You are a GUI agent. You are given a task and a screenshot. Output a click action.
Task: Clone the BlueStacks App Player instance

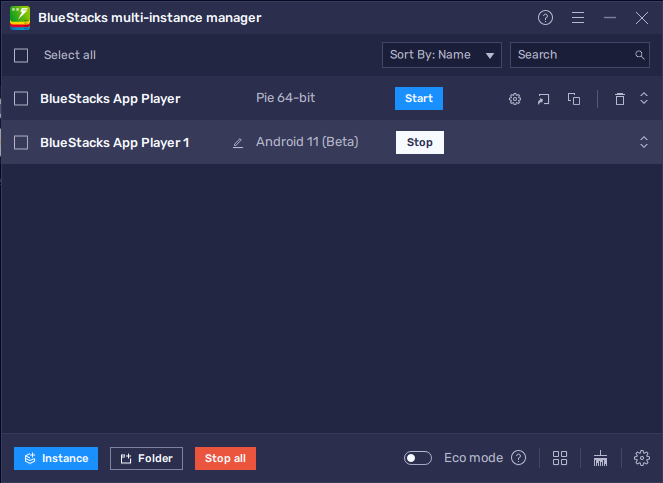[574, 99]
